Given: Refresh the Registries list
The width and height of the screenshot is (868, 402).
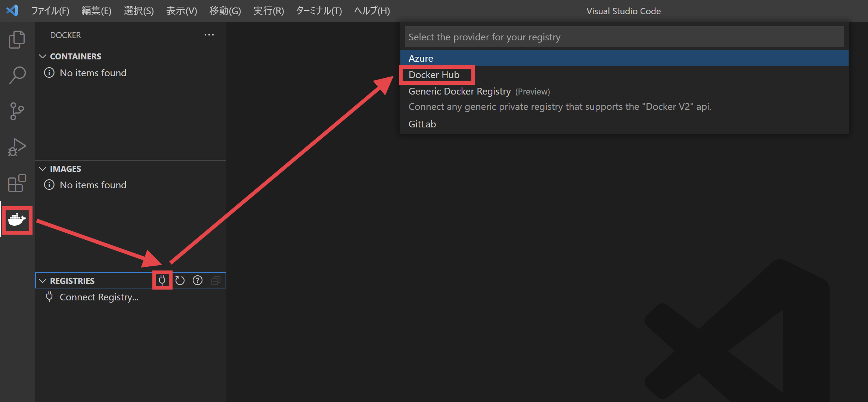Looking at the screenshot, I should point(180,280).
